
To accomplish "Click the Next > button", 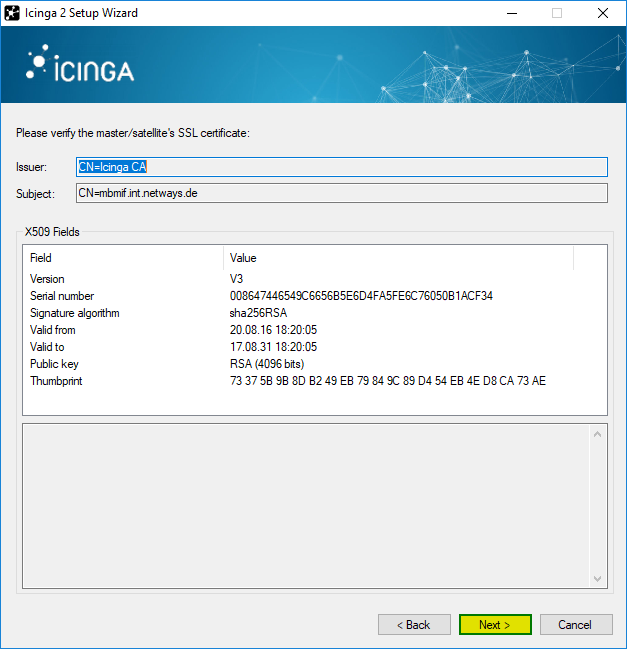I will click(x=495, y=624).
